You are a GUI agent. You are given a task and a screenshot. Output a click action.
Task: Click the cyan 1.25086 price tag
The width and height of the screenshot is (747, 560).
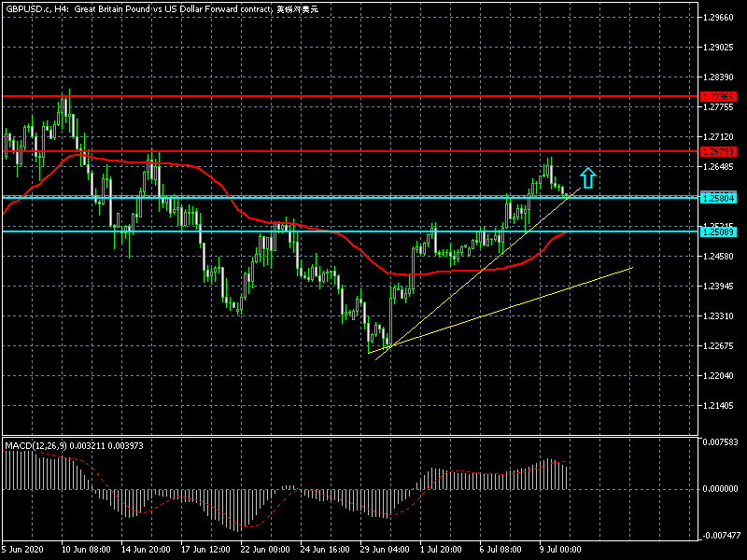[717, 231]
